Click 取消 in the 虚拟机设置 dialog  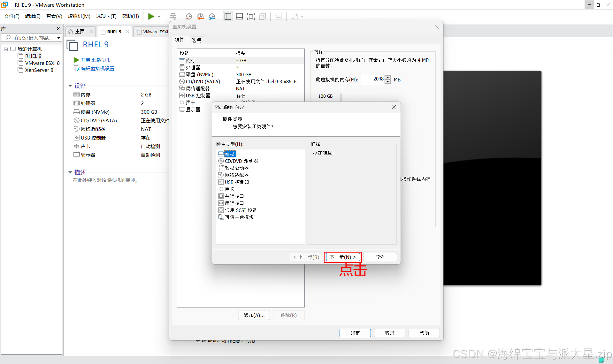coord(390,333)
